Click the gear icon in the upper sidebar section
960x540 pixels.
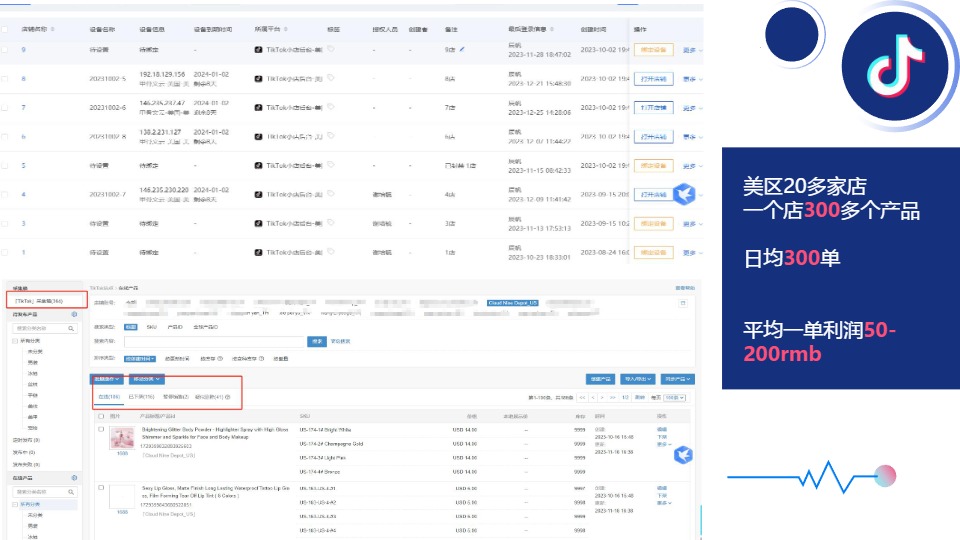click(x=74, y=314)
